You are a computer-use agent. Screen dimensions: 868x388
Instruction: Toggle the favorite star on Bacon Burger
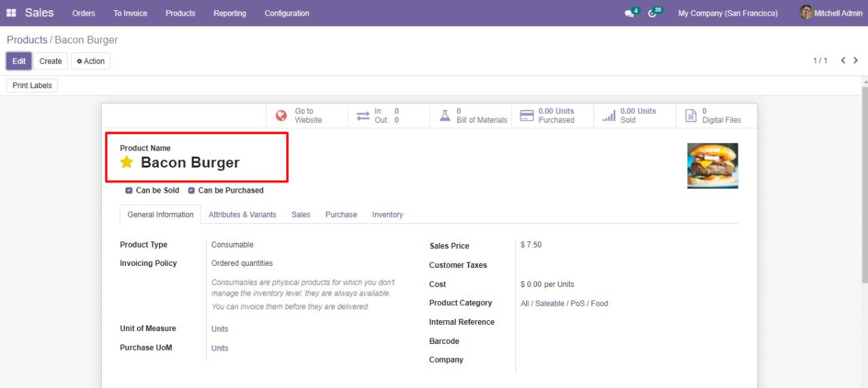point(127,162)
